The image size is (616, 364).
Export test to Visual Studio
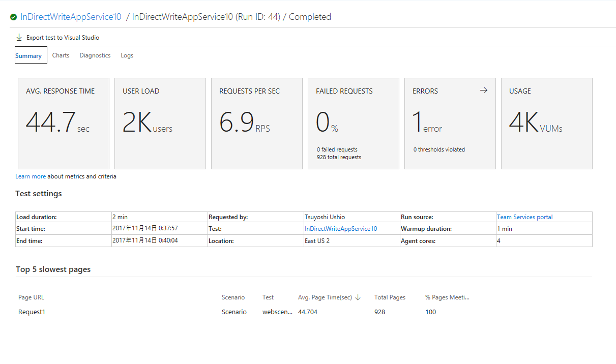pyautogui.click(x=57, y=38)
